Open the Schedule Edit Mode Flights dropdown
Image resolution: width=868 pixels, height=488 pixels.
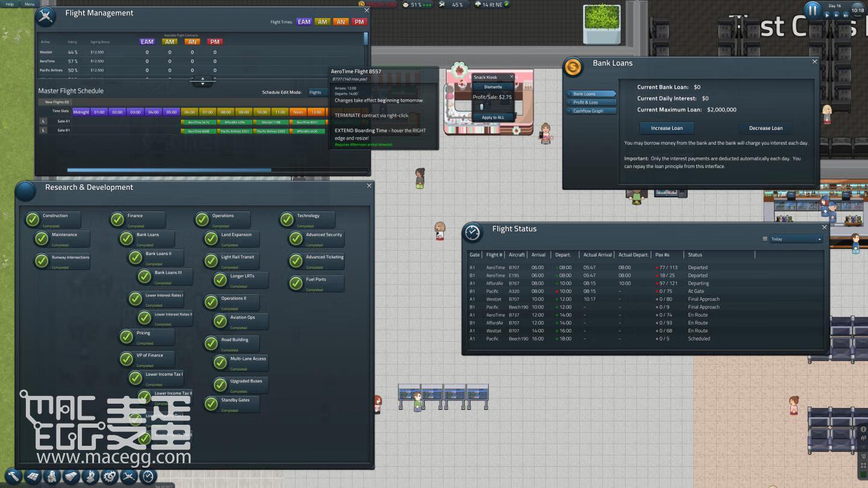(318, 92)
